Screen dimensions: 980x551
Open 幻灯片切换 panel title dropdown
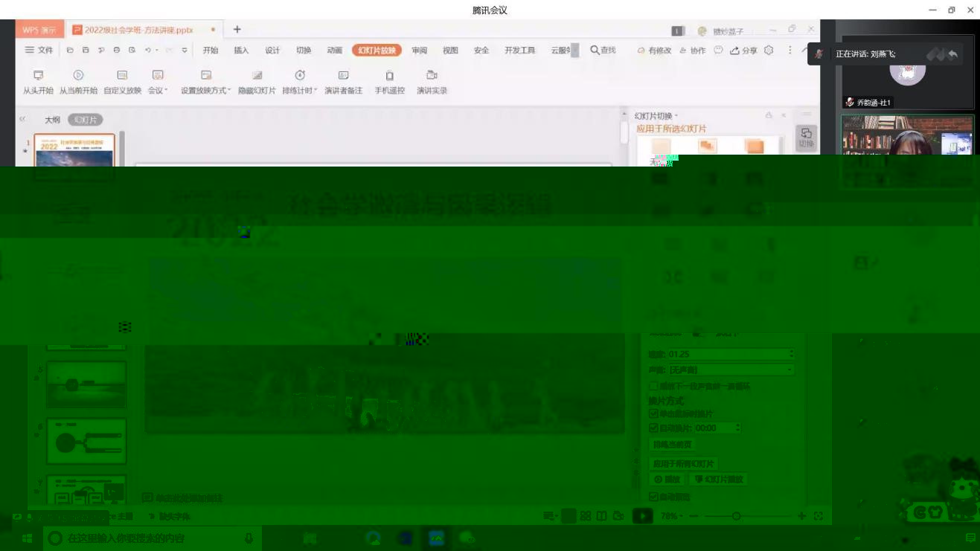click(x=656, y=116)
